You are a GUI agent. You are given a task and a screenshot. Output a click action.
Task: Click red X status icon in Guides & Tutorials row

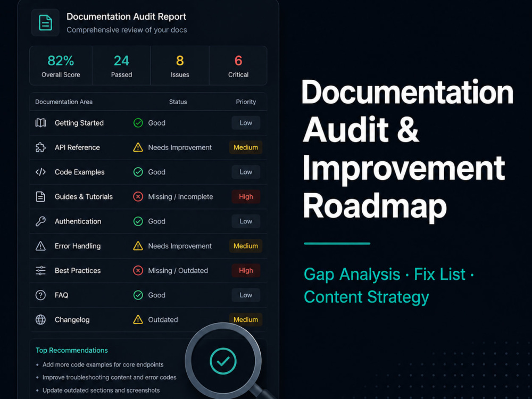point(138,196)
